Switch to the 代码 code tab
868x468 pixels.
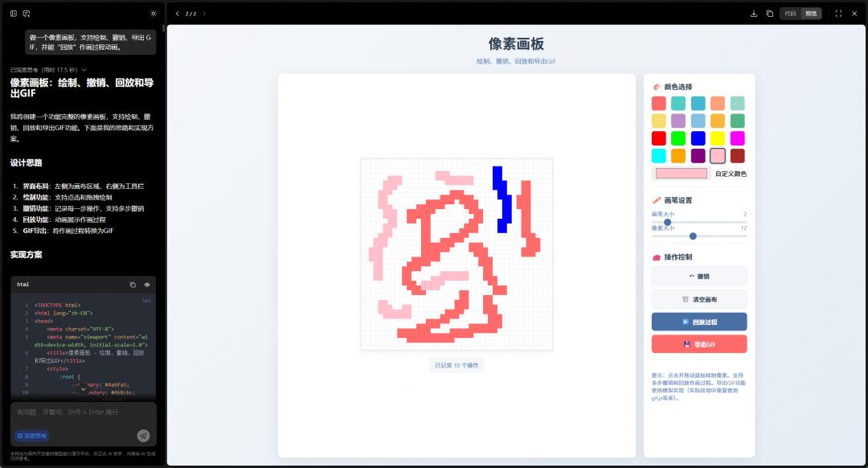point(790,14)
